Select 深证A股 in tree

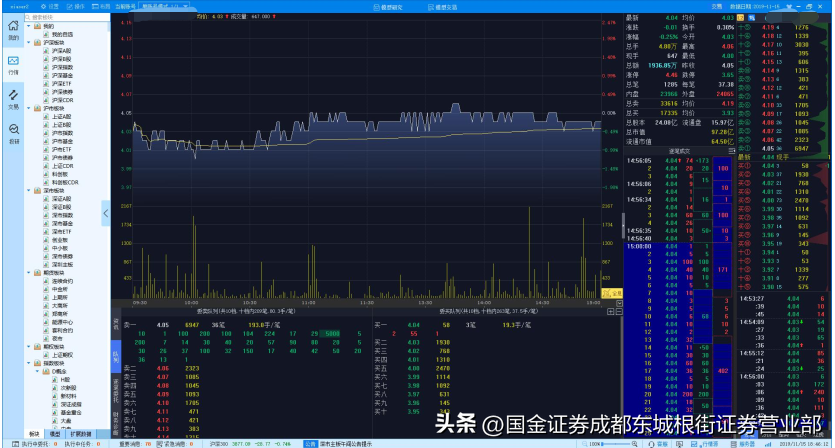coord(61,199)
